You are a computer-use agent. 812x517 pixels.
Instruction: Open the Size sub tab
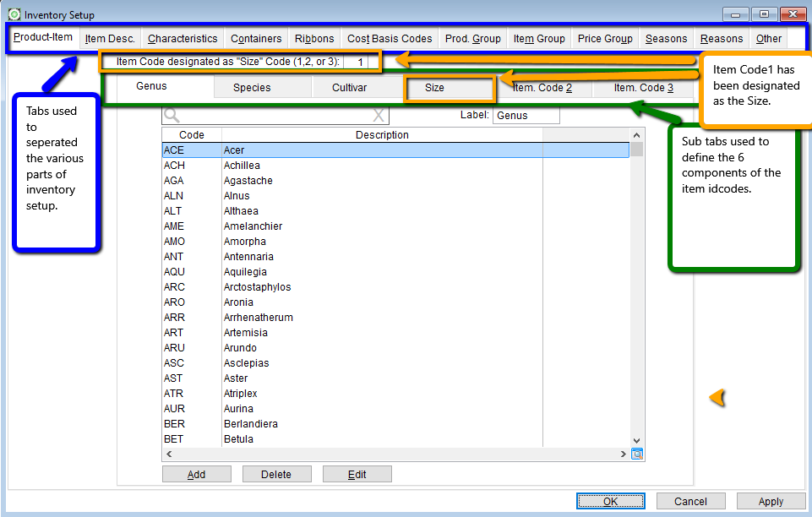point(434,87)
